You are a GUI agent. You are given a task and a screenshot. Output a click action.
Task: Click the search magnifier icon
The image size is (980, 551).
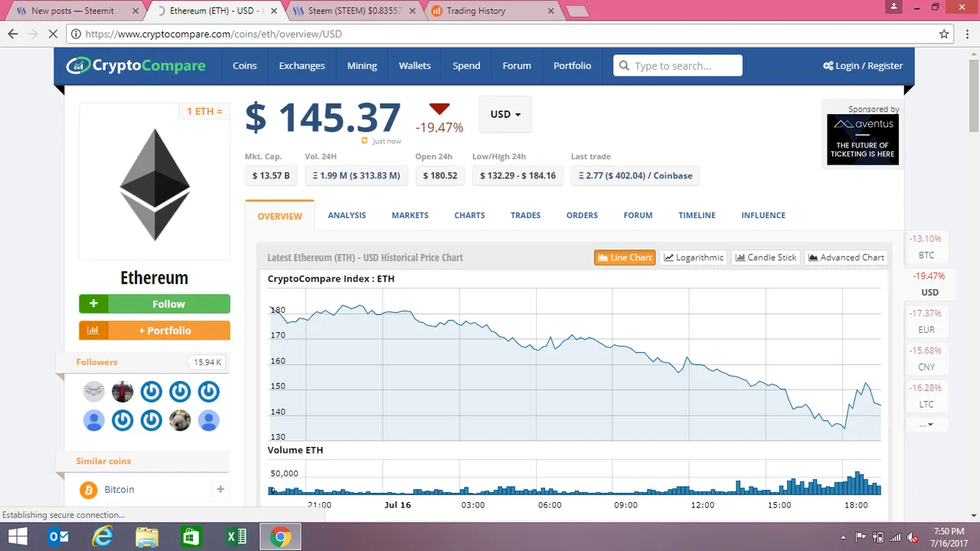[624, 66]
